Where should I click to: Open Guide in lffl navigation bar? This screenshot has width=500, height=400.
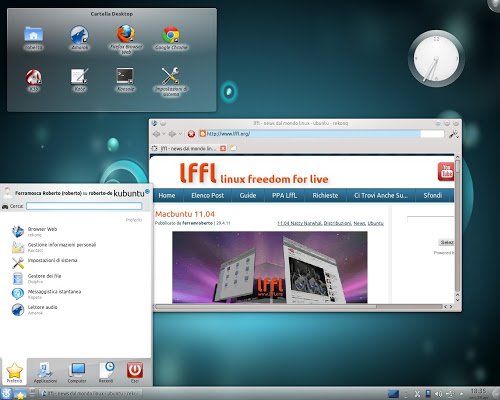pyautogui.click(x=248, y=196)
